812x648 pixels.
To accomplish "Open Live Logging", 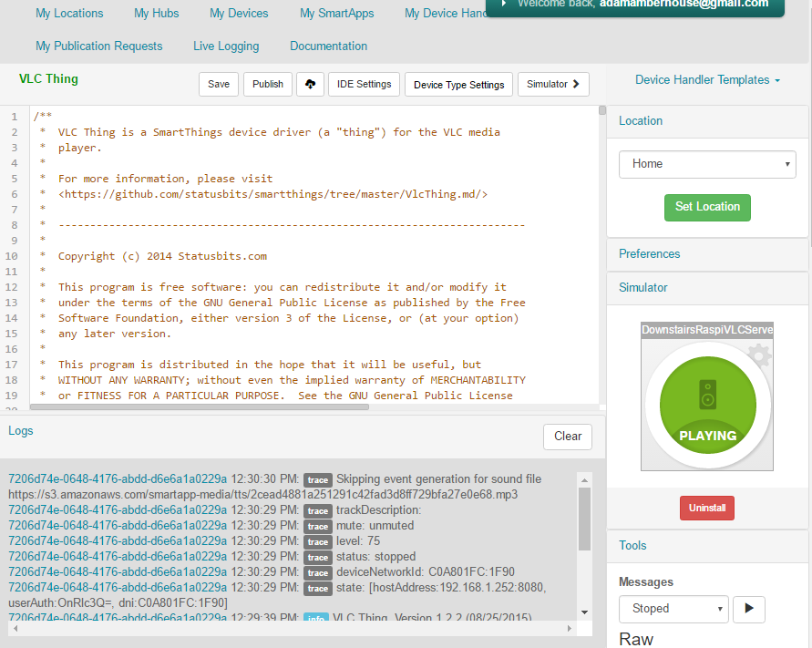I will [226, 46].
